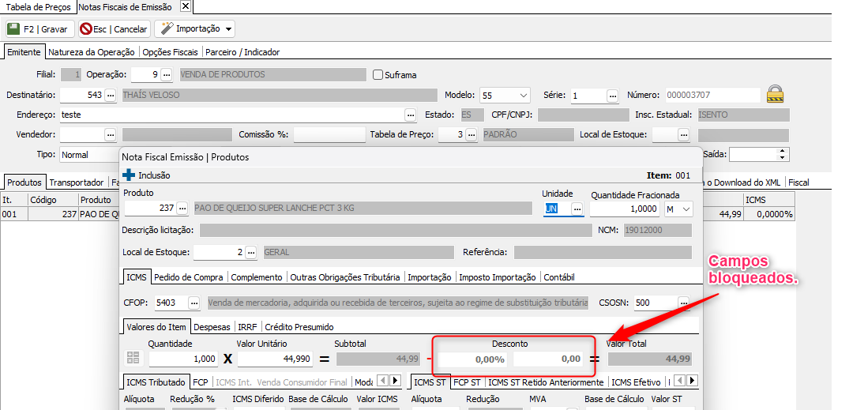Open Destinatário lookup ellipsis button
This screenshot has height=410, width=868.
coord(111,95)
